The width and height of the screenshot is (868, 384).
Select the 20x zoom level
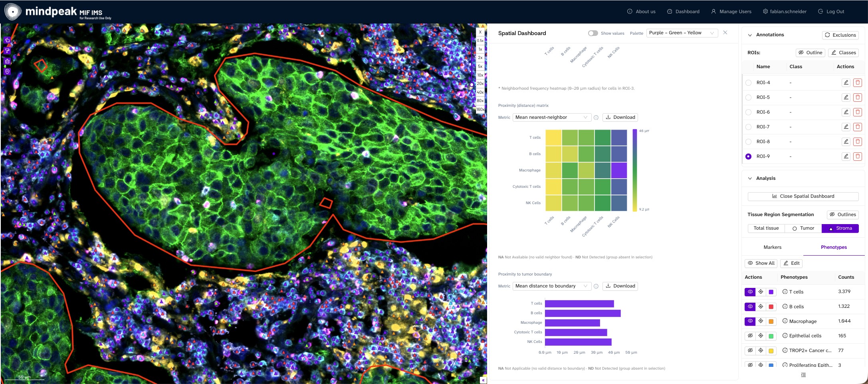click(480, 83)
